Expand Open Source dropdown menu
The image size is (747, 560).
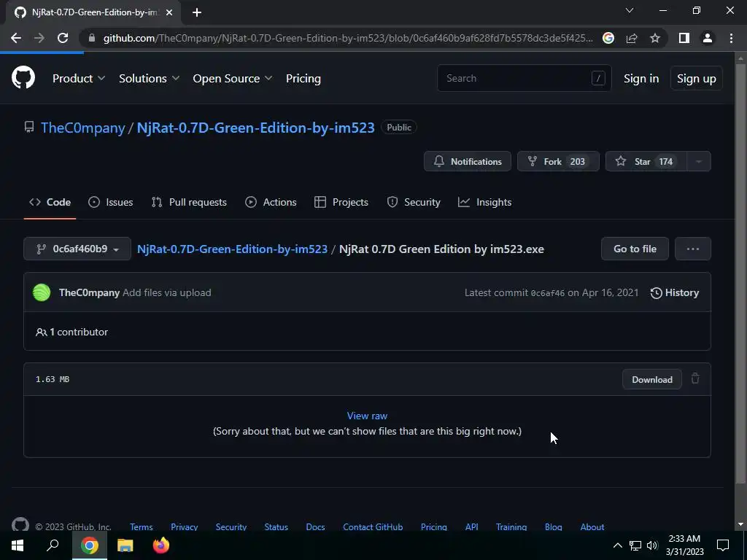click(233, 79)
